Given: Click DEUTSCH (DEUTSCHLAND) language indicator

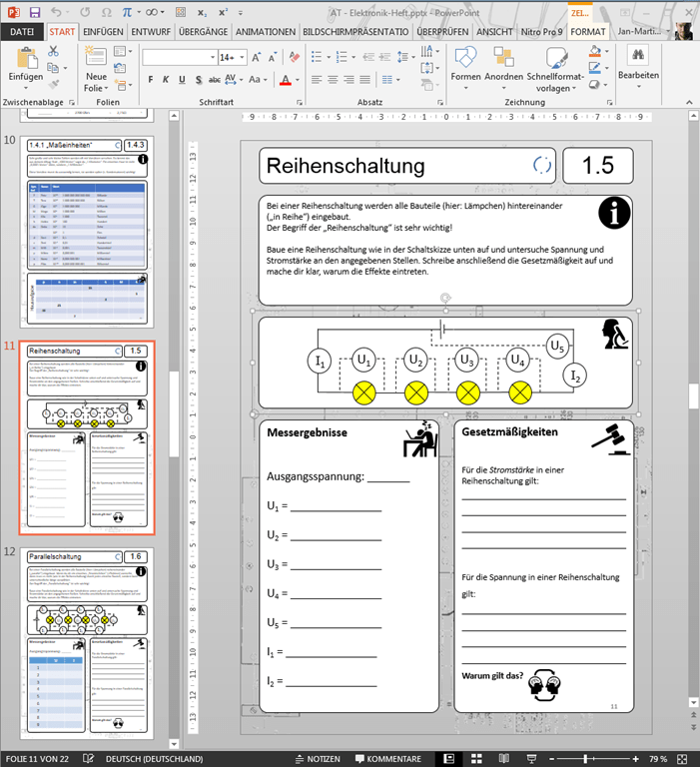Looking at the screenshot, I should click(154, 759).
